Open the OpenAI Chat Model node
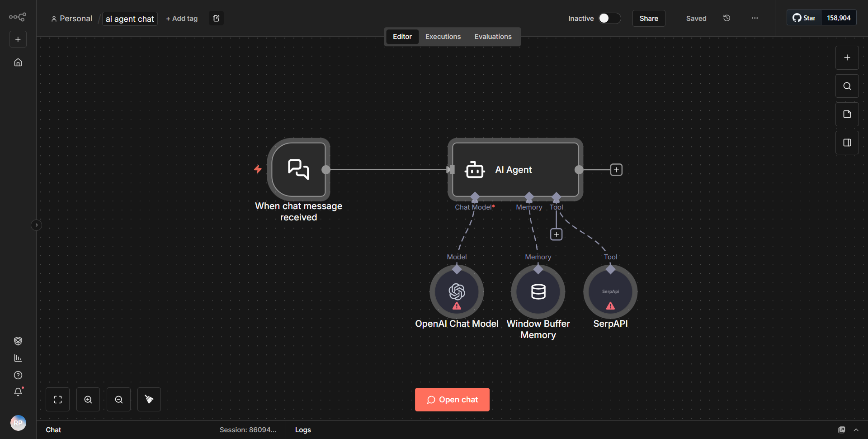This screenshot has height=439, width=868. (457, 292)
